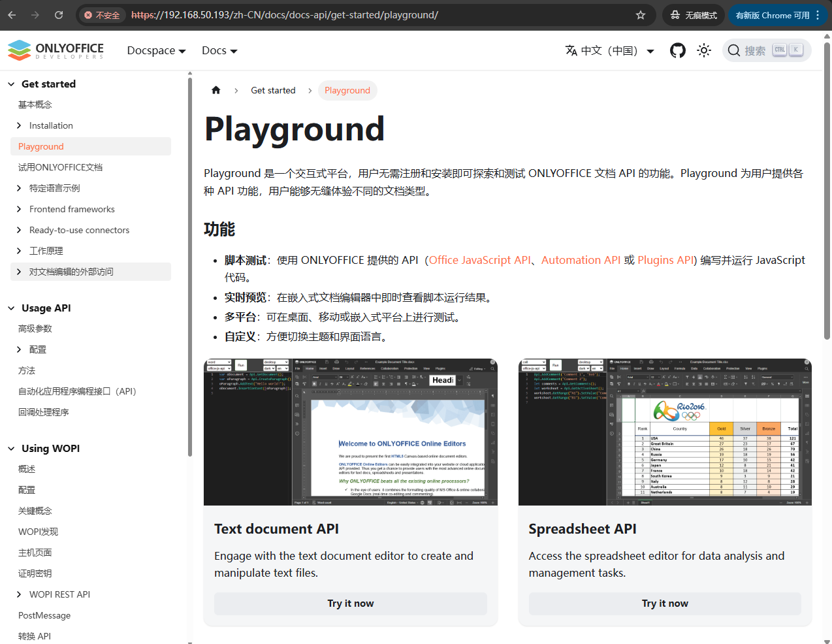The width and height of the screenshot is (832, 644).
Task: Click the home breadcrumb icon
Action: (x=216, y=90)
